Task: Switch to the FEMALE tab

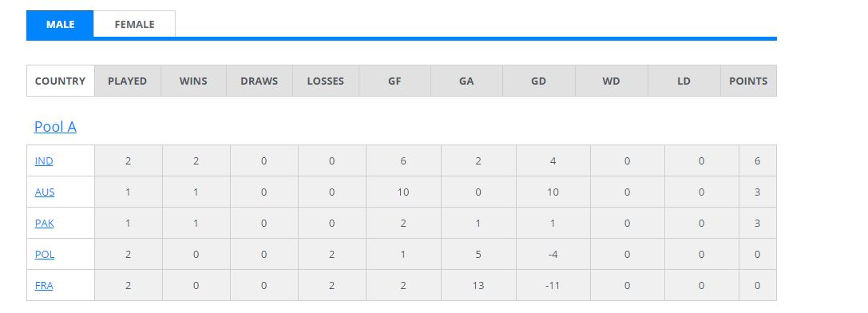Action: [x=134, y=25]
